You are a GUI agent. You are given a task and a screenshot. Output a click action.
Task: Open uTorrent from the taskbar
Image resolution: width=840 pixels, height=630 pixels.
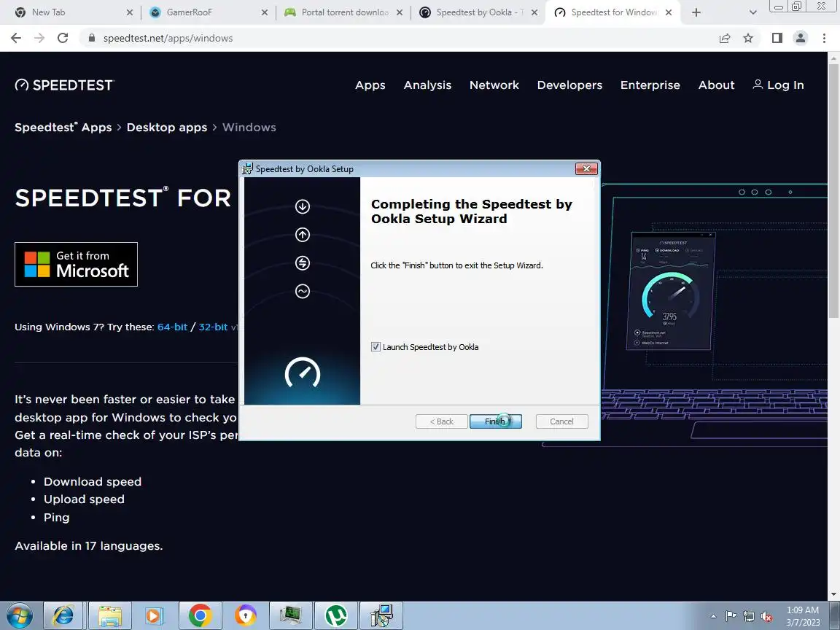[336, 616]
